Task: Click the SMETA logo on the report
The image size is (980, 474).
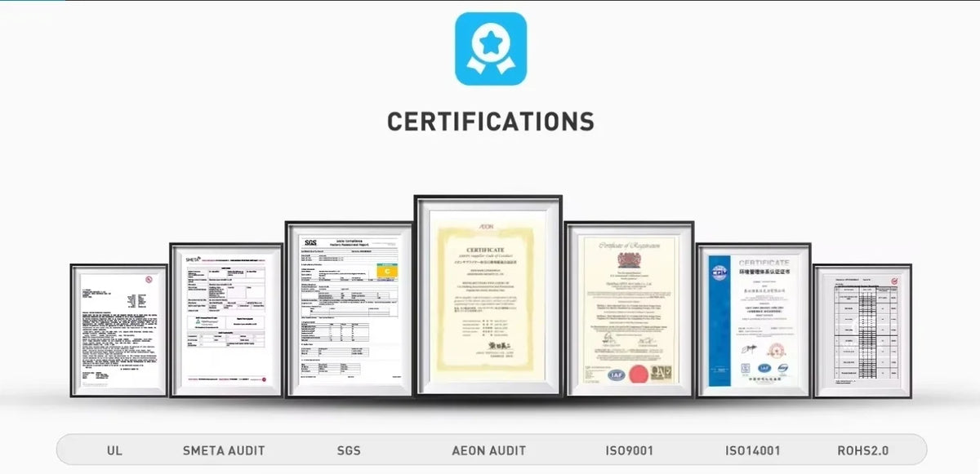Action: 194,259
